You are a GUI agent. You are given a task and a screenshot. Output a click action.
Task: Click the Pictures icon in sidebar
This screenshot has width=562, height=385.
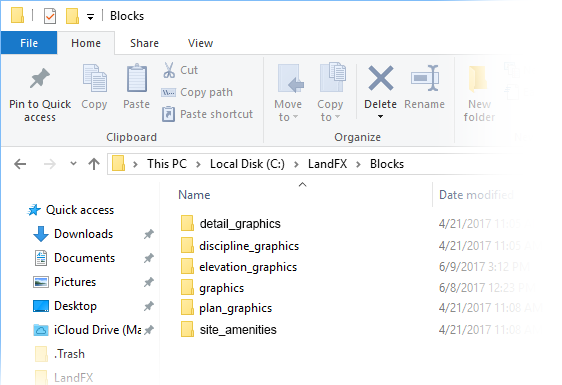(41, 282)
